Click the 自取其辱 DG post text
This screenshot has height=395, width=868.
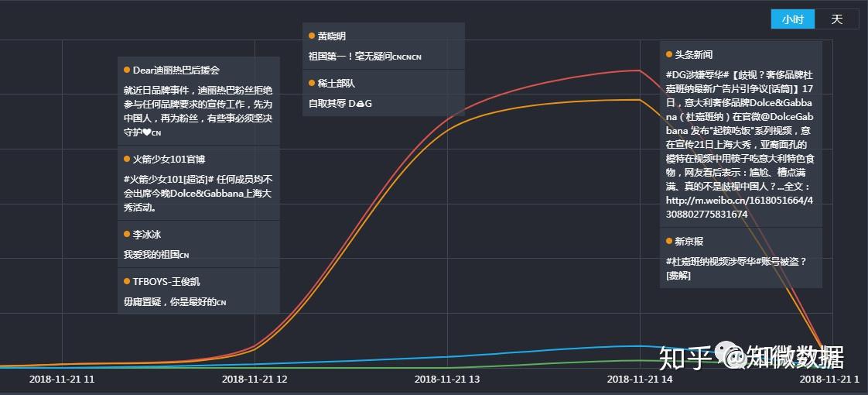tap(340, 104)
